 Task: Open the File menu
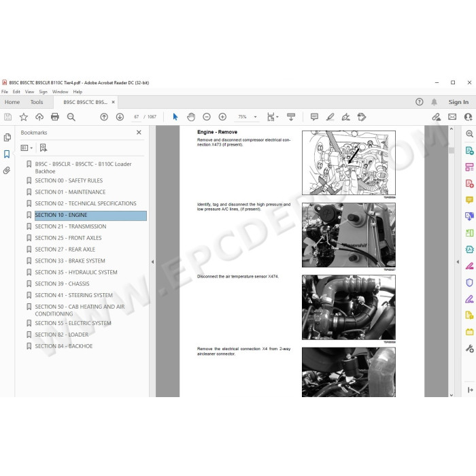click(x=5, y=92)
